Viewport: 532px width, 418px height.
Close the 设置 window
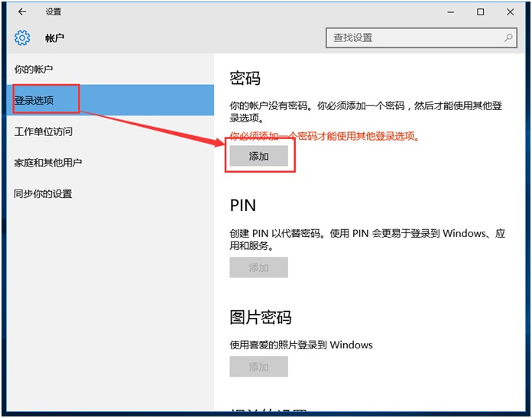coord(514,12)
